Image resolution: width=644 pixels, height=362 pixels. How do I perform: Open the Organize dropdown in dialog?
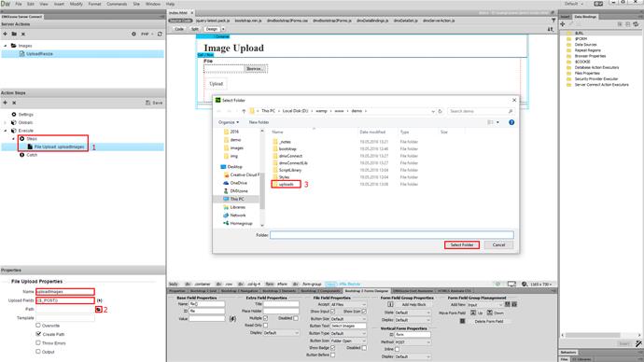coord(229,122)
